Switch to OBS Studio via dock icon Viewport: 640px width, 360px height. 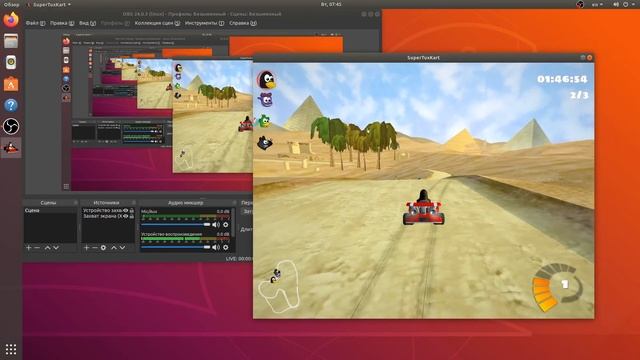click(11, 127)
